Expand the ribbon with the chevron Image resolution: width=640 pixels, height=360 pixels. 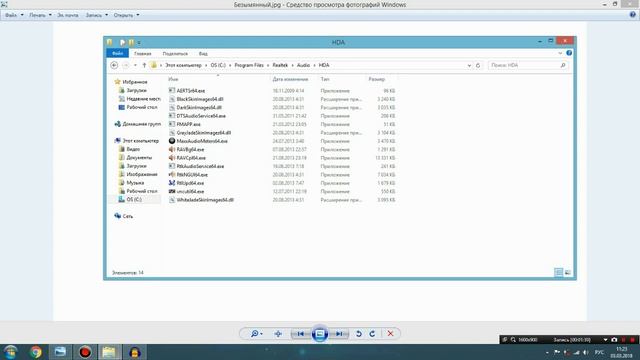click(560, 53)
